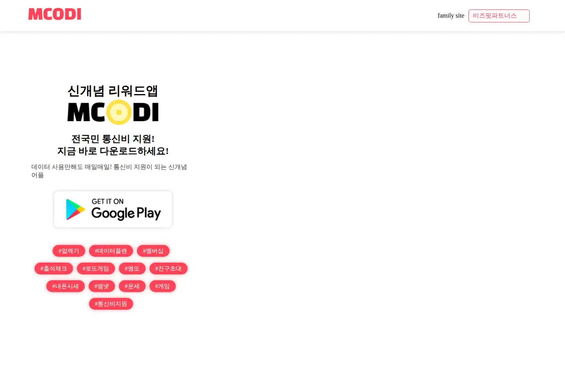
Task: Click the '전국민 통신비 지원!' headline
Action: tap(113, 139)
